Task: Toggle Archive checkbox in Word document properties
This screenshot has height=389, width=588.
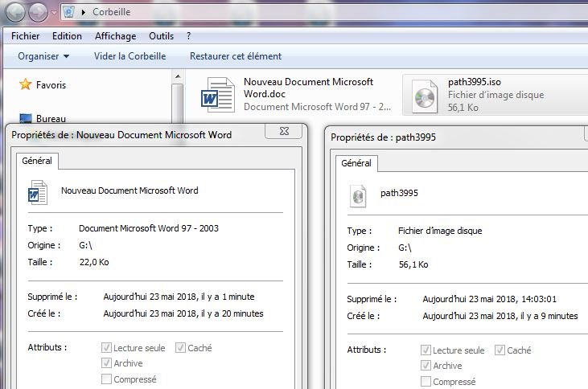Action: tap(107, 363)
